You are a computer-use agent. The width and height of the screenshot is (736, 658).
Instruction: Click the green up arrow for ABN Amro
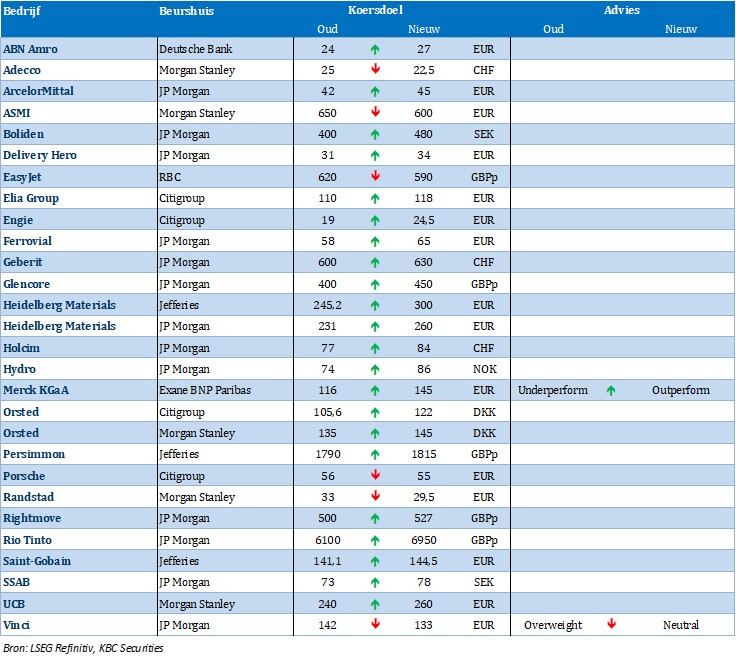(x=375, y=48)
